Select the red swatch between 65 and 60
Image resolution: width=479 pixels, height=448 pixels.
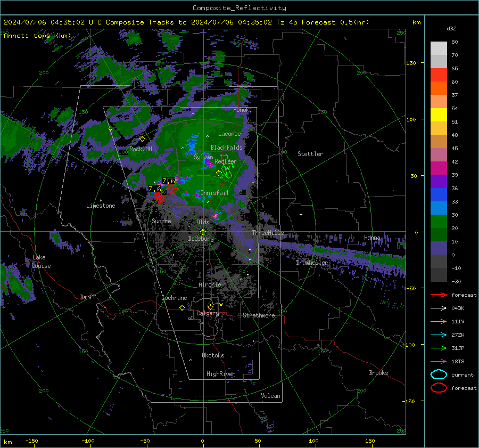pyautogui.click(x=439, y=75)
